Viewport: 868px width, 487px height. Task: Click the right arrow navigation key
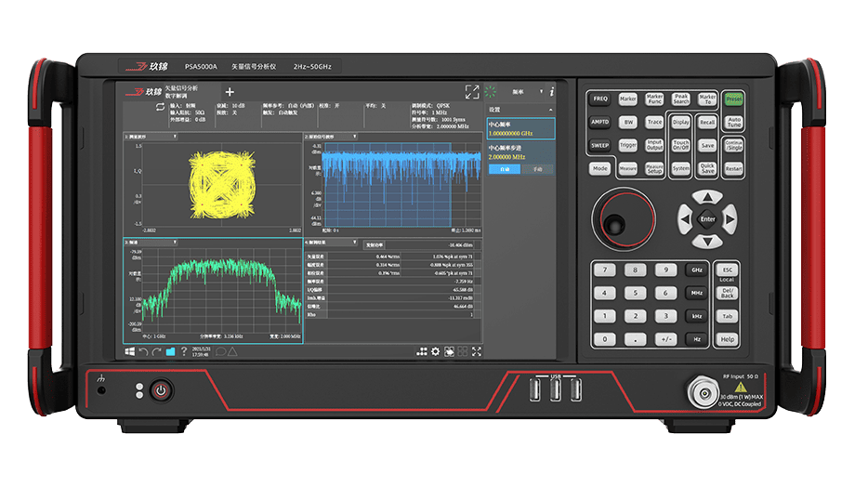click(730, 219)
